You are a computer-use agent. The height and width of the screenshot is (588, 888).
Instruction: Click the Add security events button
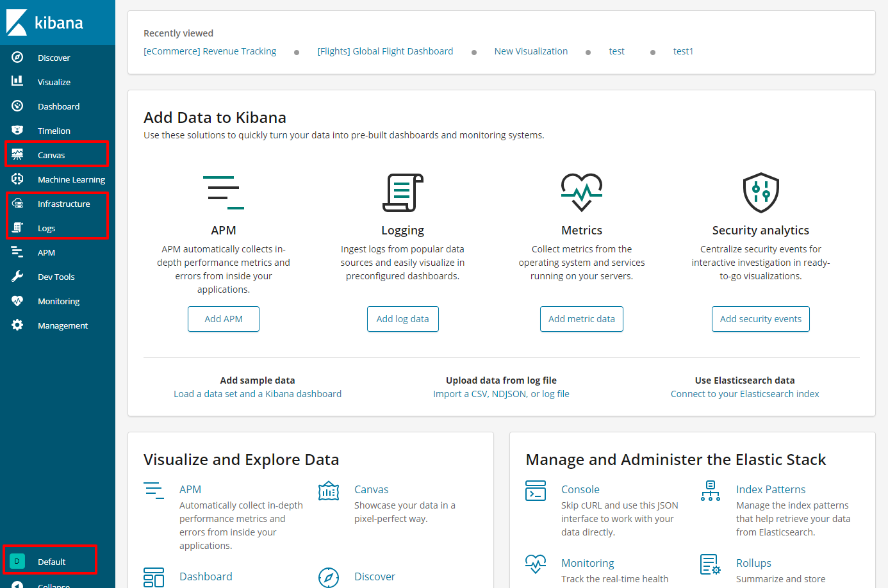coord(761,318)
